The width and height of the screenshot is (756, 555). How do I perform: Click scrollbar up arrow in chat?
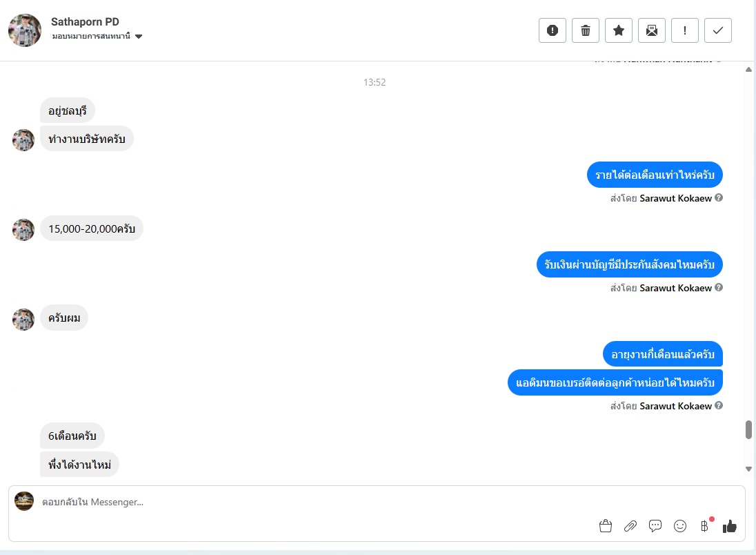click(x=748, y=70)
